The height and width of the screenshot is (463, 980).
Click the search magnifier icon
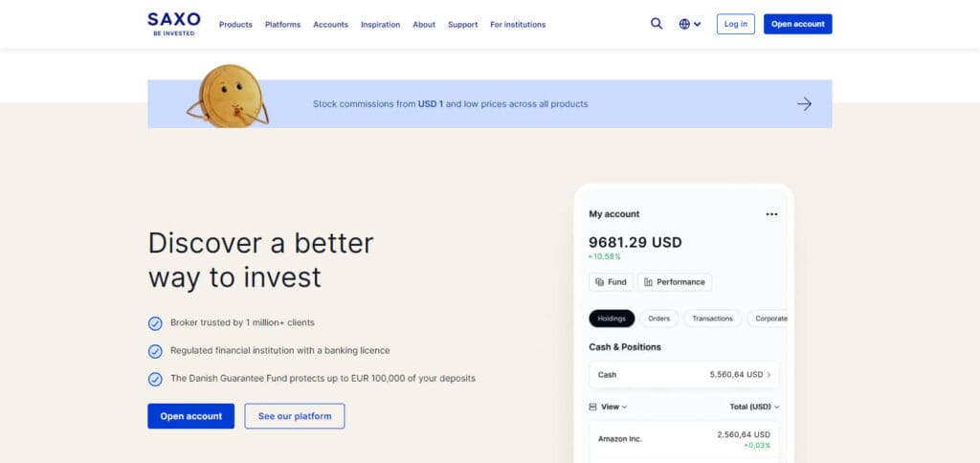[657, 24]
